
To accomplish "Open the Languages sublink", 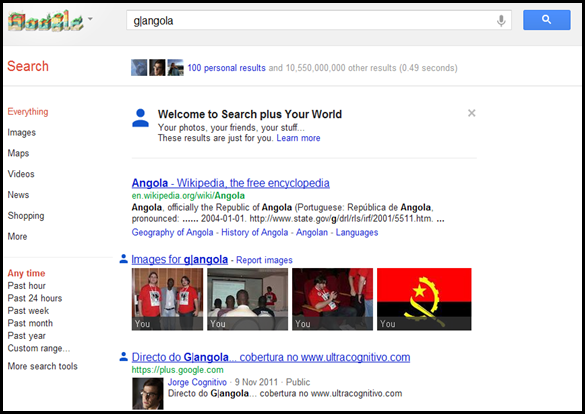I will point(357,232).
